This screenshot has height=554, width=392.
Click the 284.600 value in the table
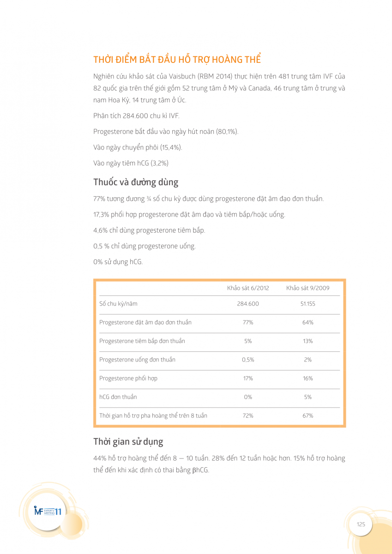point(248,304)
